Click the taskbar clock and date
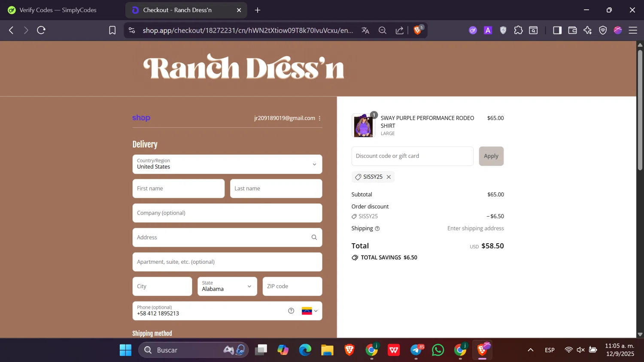The height and width of the screenshot is (362, 644). tap(620, 350)
